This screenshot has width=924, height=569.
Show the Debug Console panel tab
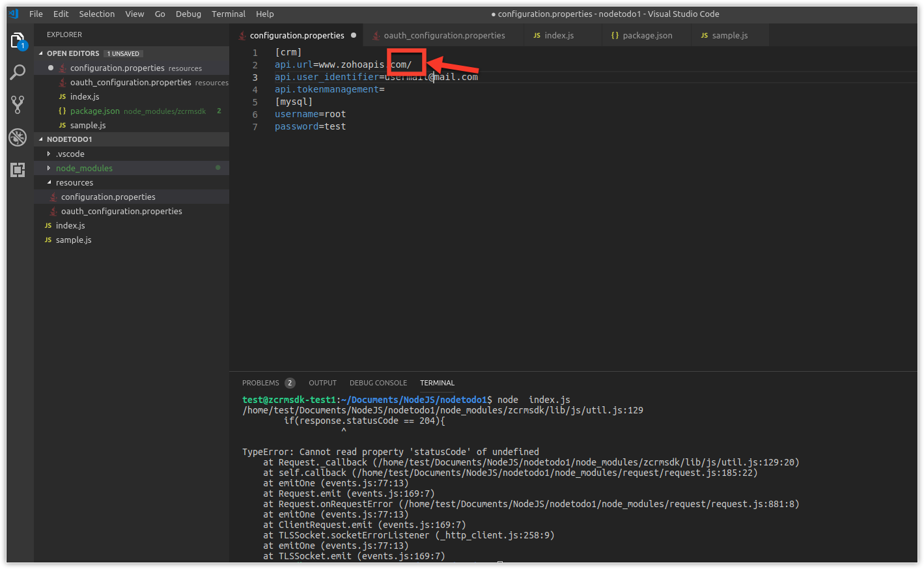378,383
